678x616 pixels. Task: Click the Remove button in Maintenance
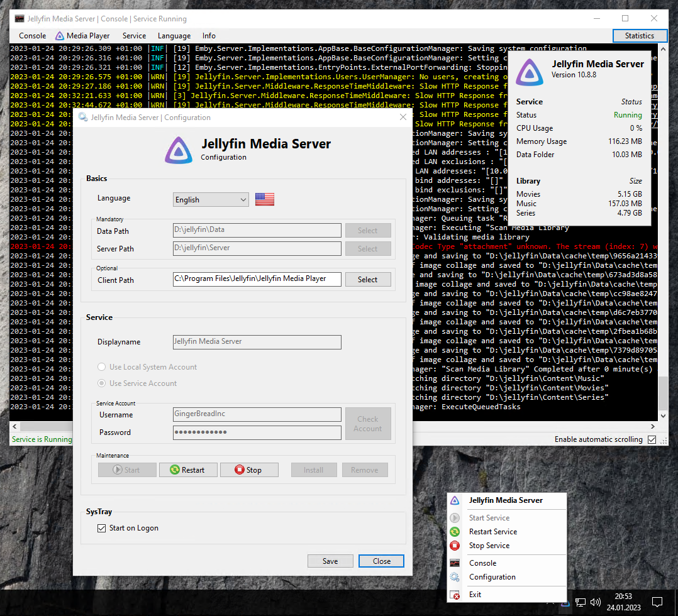(365, 470)
